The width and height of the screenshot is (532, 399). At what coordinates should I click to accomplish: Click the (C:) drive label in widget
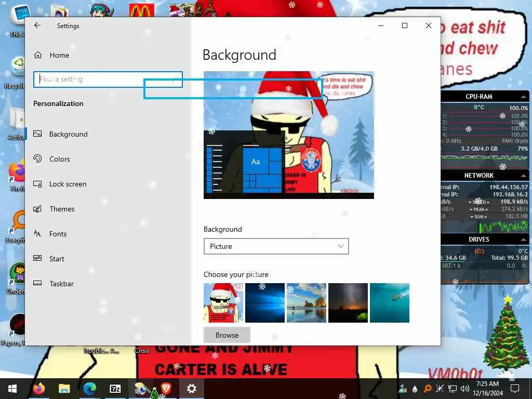coord(479,251)
